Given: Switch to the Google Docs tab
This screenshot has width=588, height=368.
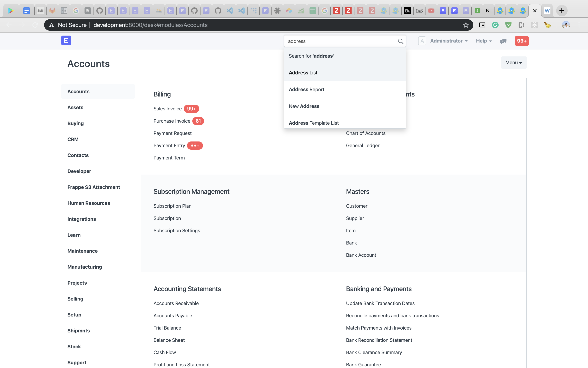Looking at the screenshot, I should 27,11.
